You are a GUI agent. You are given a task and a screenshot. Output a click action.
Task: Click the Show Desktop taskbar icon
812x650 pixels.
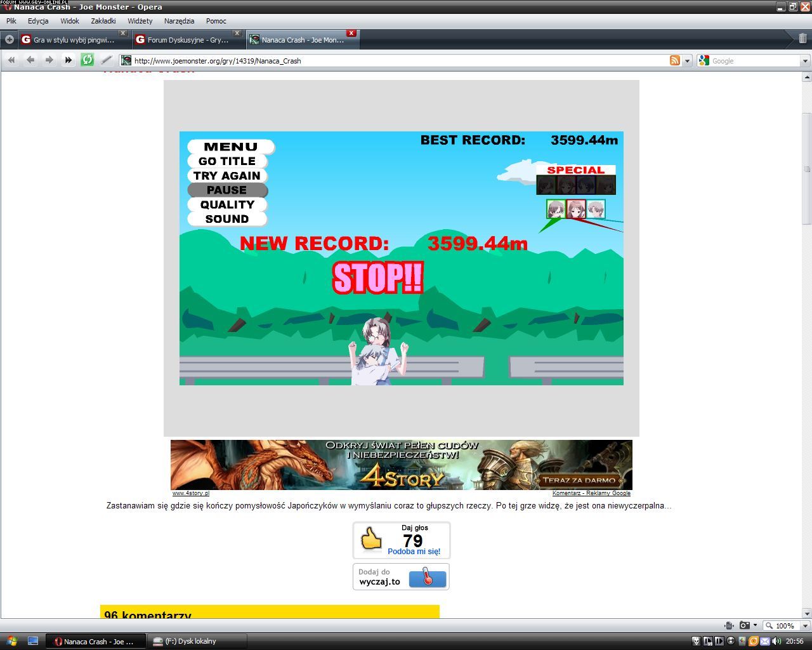tap(33, 641)
